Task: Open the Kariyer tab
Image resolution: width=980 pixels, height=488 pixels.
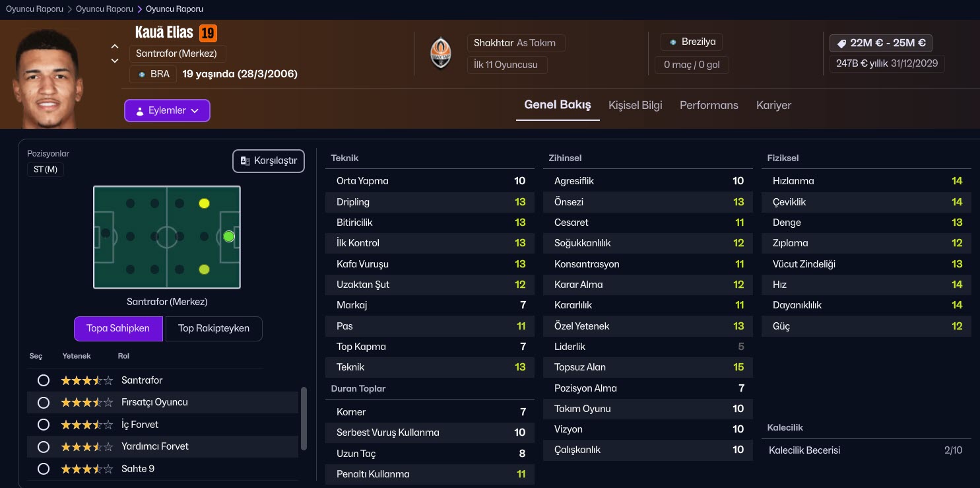Action: coord(773,105)
